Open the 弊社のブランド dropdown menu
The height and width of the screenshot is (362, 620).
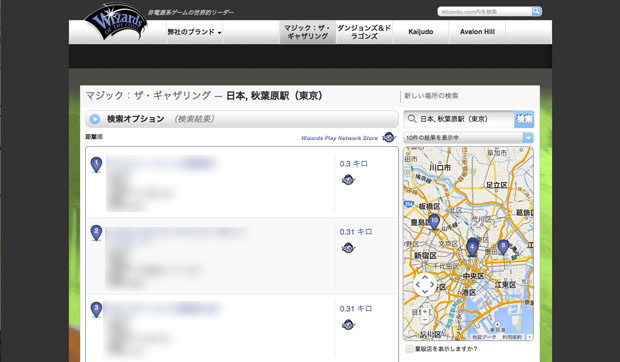pos(194,32)
